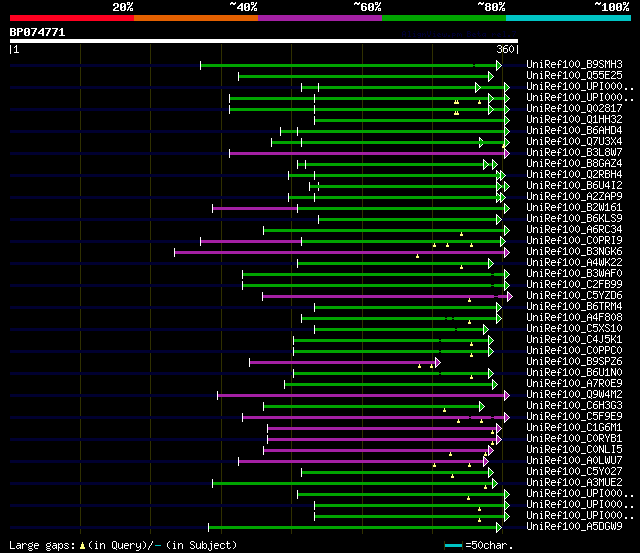Open hit UniRef100_A4WK22
Screen dimensions: 640x553
pos(574,262)
